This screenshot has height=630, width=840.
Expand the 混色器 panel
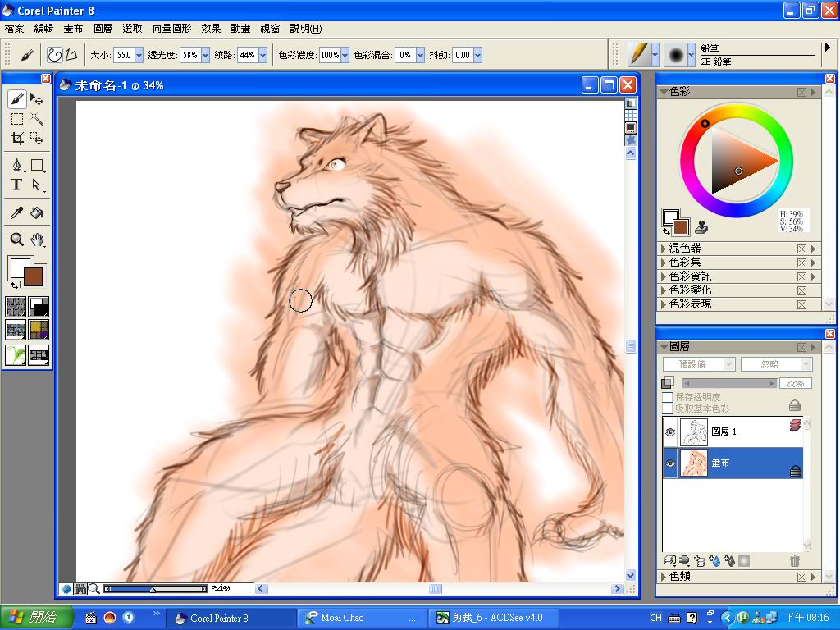coord(664,249)
